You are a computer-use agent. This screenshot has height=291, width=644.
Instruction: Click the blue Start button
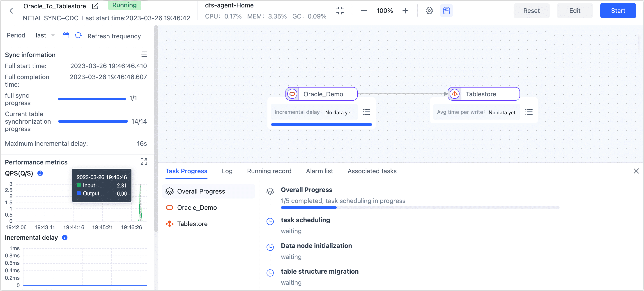click(618, 11)
